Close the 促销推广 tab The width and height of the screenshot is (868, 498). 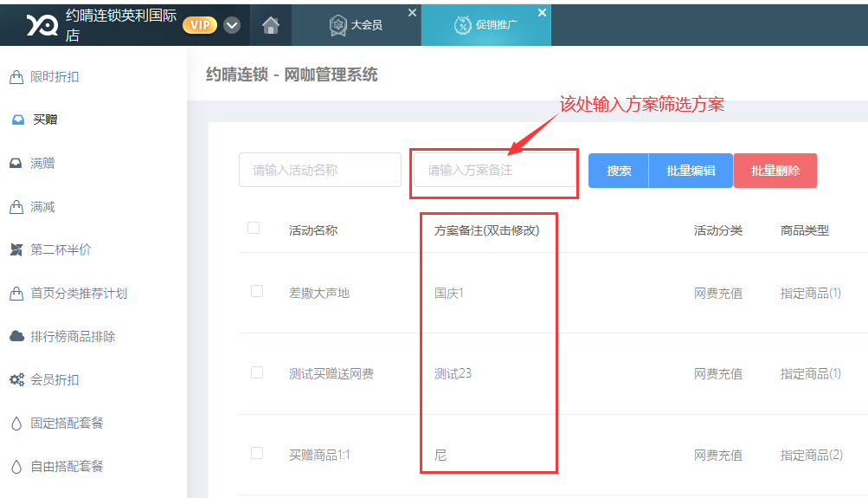click(542, 12)
